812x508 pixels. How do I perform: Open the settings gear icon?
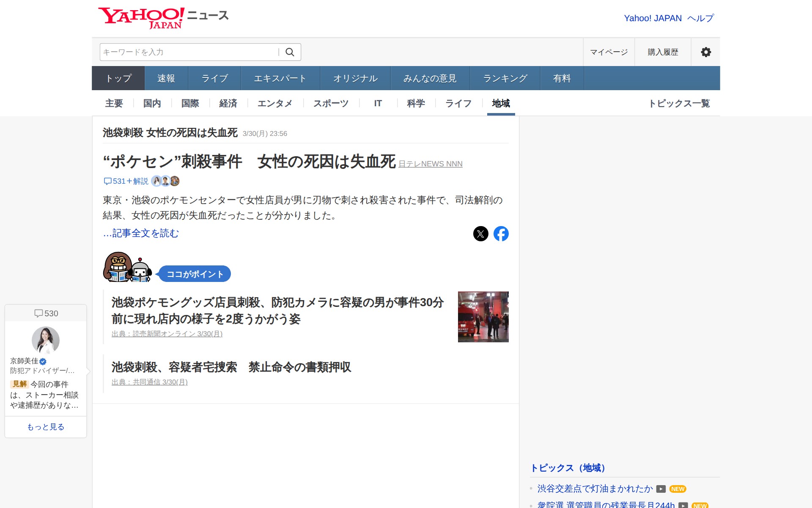tap(705, 52)
